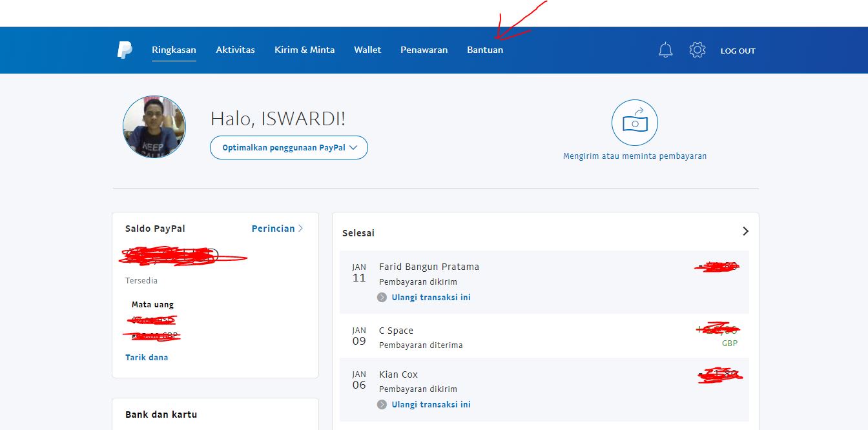Open the Selesai section arrow
The height and width of the screenshot is (430, 868).
point(745,231)
